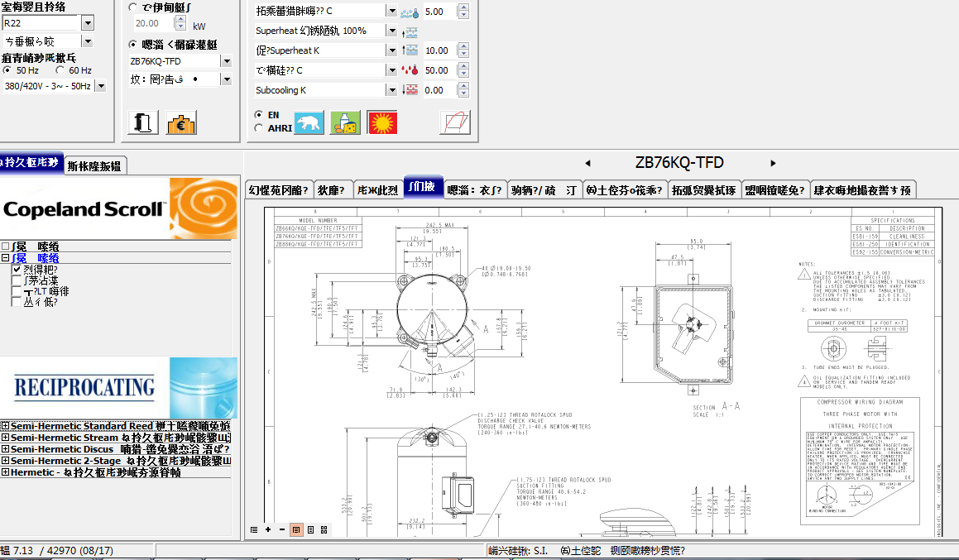Expand Semi-Hermetic Standard Reed tree node
Image resolution: width=959 pixels, height=560 pixels.
click(x=5, y=426)
